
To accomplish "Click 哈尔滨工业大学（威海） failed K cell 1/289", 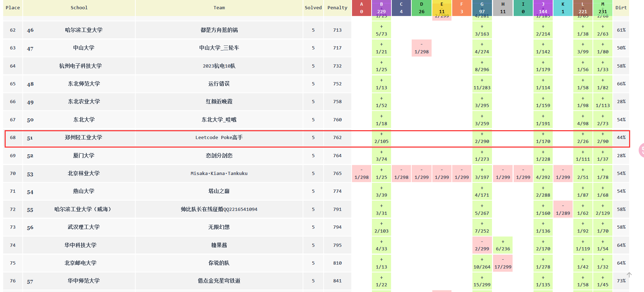I will 563,209.
